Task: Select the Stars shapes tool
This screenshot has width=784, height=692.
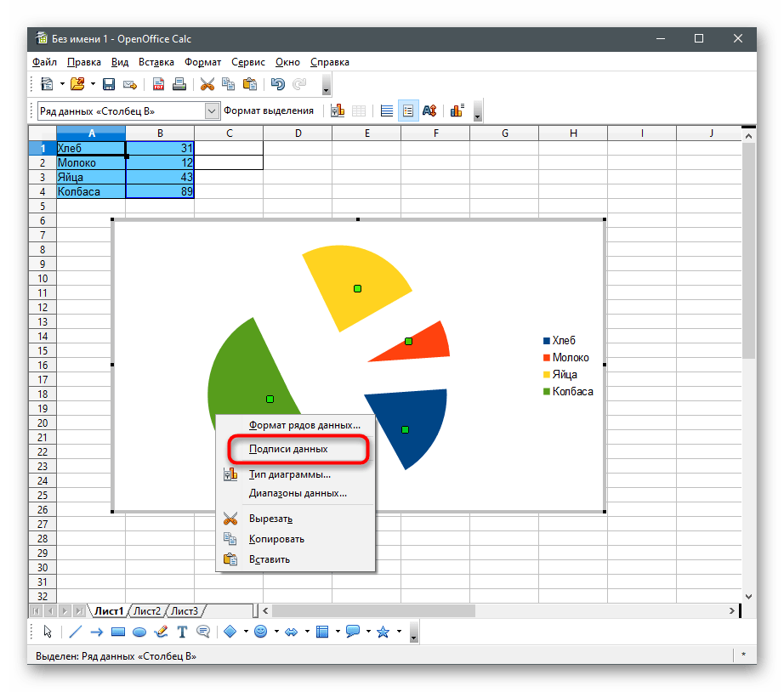Action: coord(383,632)
